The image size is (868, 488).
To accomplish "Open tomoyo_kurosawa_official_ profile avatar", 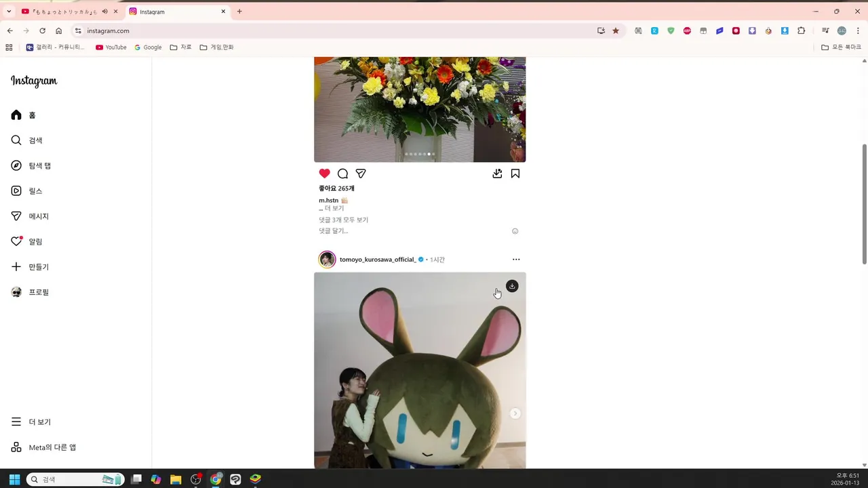I will tap(328, 260).
